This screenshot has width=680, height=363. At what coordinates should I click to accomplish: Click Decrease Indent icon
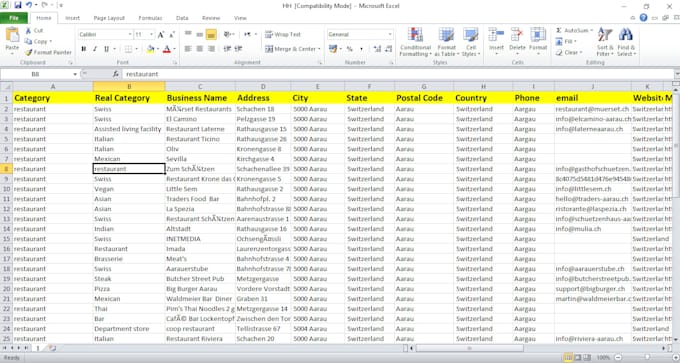tap(227, 49)
